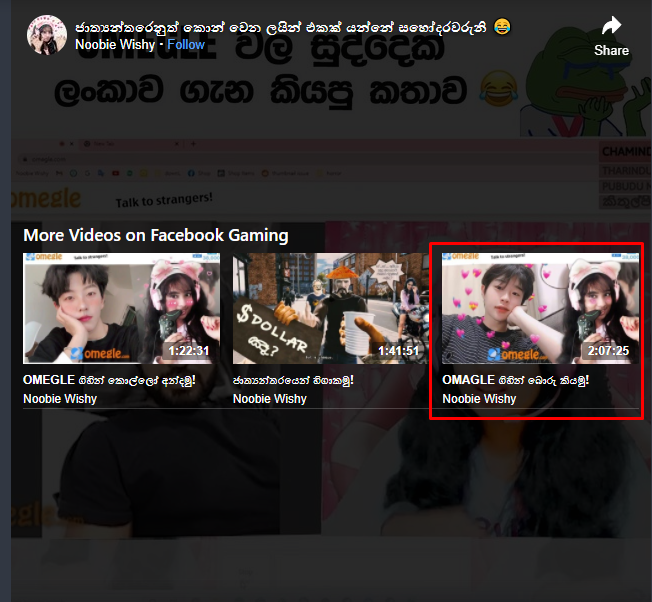Open Noobie Wishy under the 1:41:51 video
Image resolution: width=652 pixels, height=602 pixels.
[x=269, y=399]
